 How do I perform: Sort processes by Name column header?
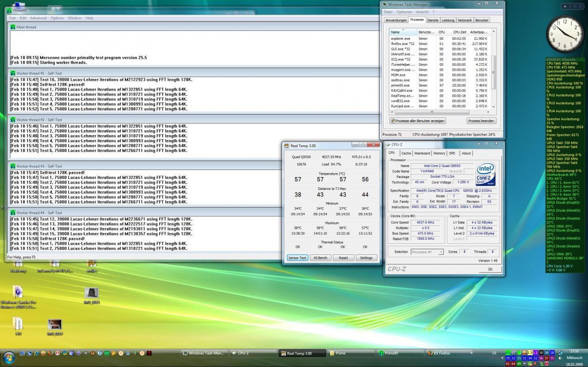403,32
